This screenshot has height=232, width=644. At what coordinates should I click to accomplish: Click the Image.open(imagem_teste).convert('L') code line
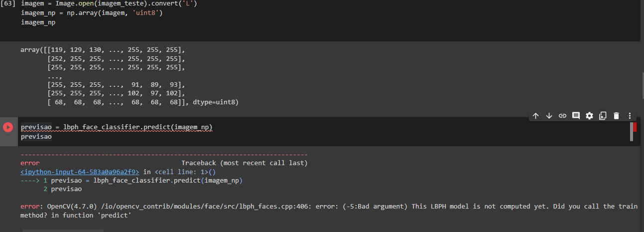point(109,3)
